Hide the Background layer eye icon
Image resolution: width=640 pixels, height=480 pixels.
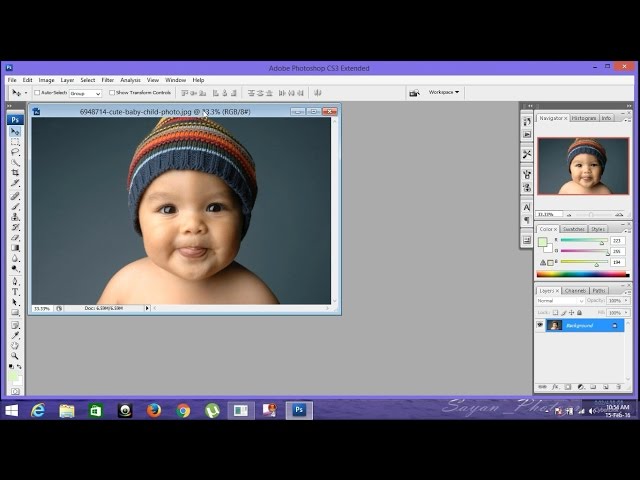click(540, 325)
